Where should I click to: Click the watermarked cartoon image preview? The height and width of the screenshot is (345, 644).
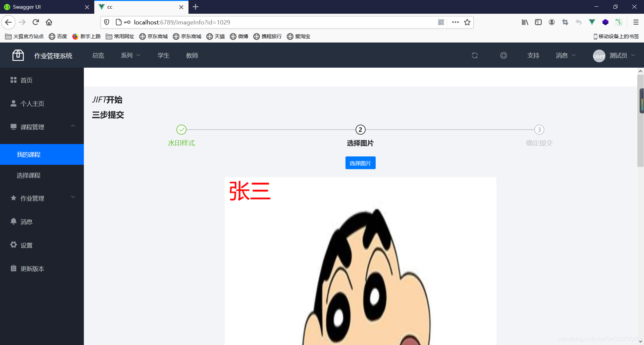361,261
